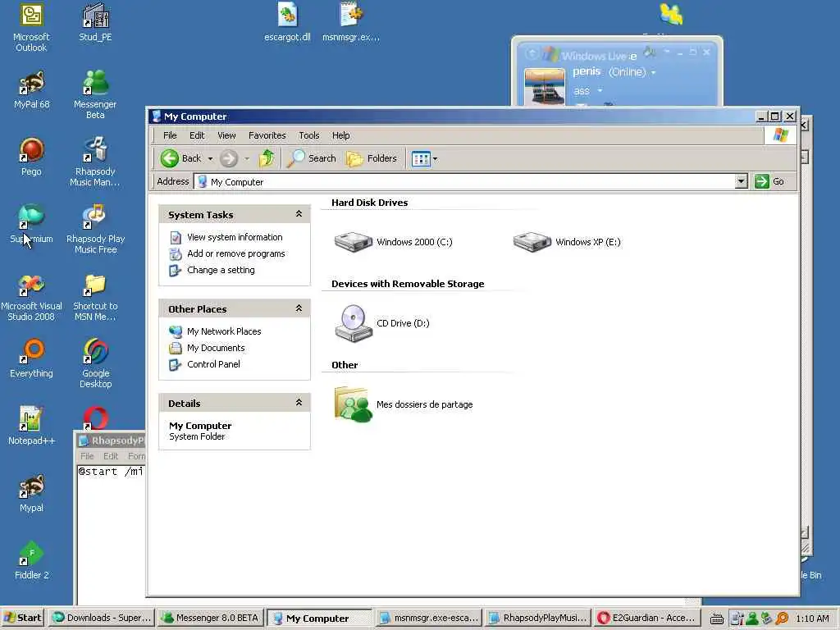The height and width of the screenshot is (630, 840).
Task: Open My Documents link
Action: [216, 348]
